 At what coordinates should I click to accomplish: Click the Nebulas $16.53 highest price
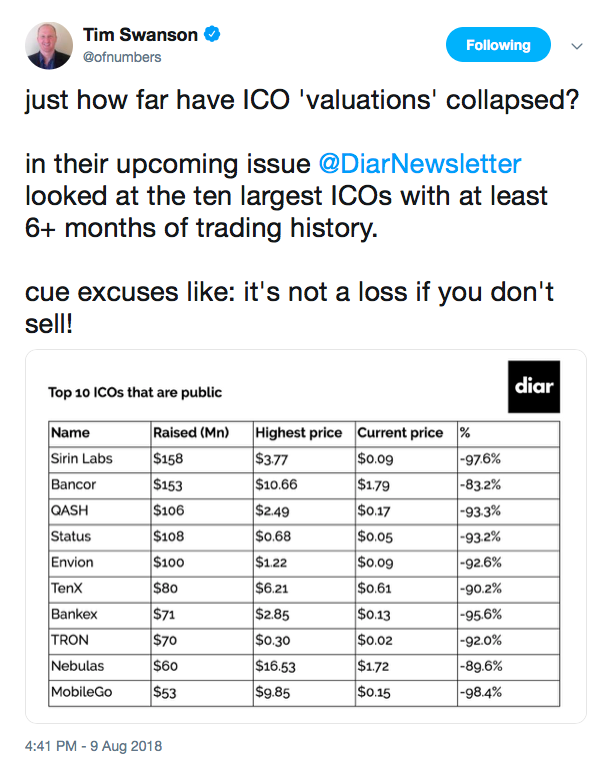(x=276, y=666)
